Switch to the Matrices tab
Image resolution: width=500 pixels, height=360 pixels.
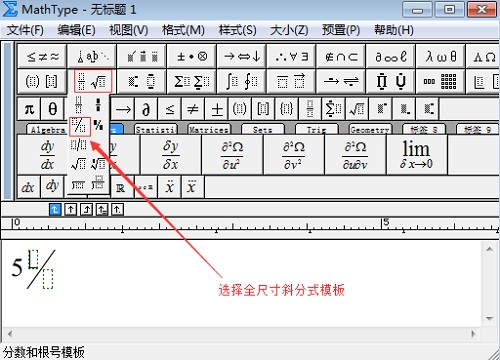tap(209, 129)
